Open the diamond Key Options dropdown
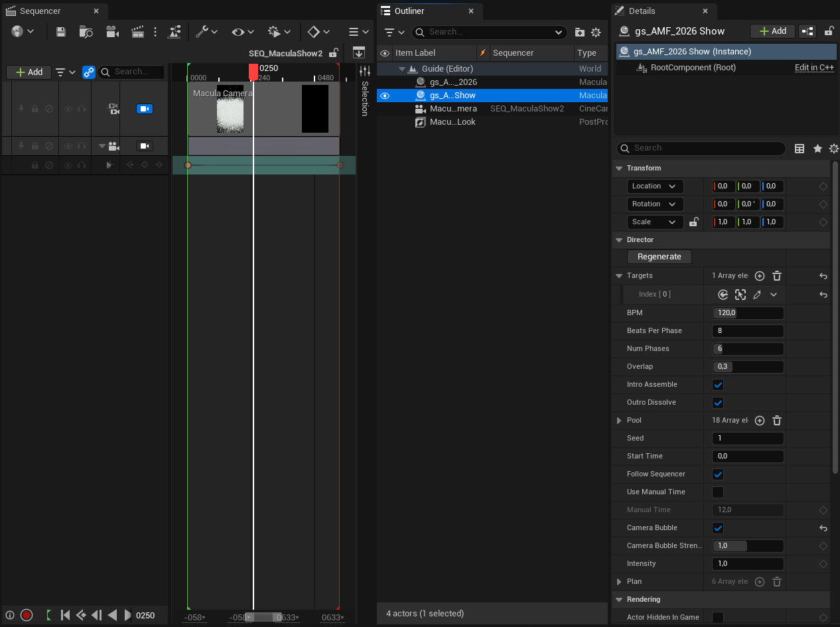The image size is (840, 627). (x=318, y=32)
